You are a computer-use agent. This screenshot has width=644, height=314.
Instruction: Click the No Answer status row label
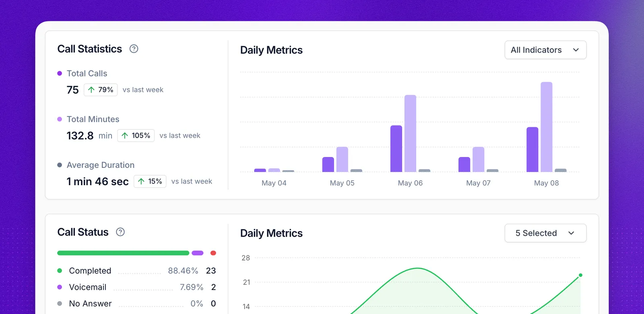point(90,304)
